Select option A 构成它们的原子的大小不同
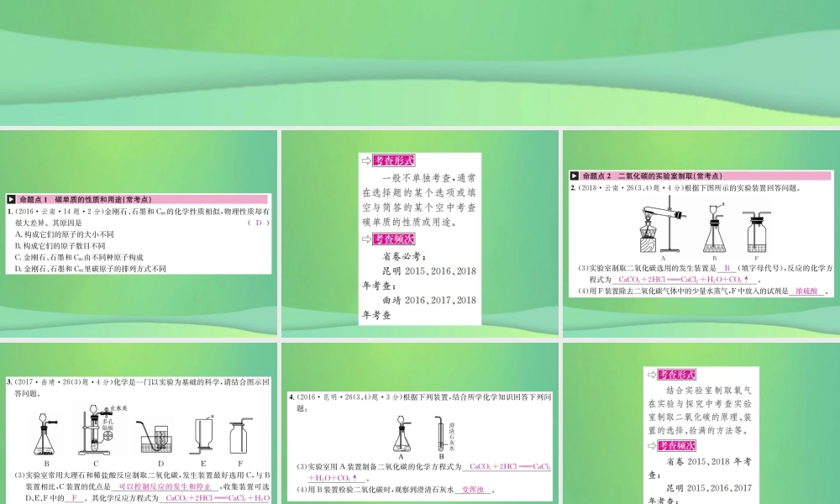Viewport: 840px width, 504px height. 65,234
